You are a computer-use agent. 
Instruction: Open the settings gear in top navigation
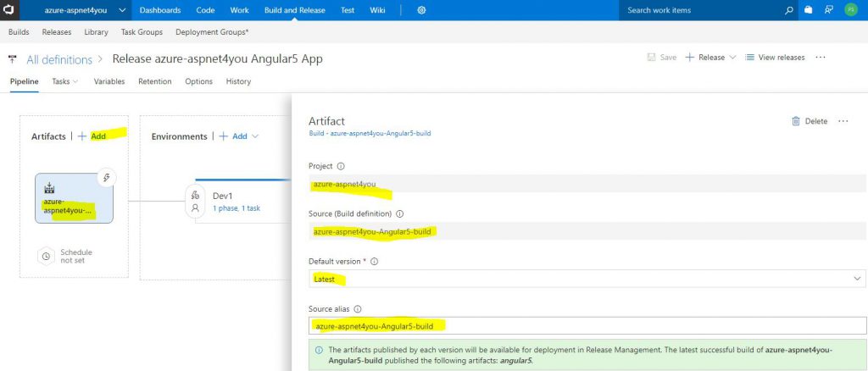421,10
